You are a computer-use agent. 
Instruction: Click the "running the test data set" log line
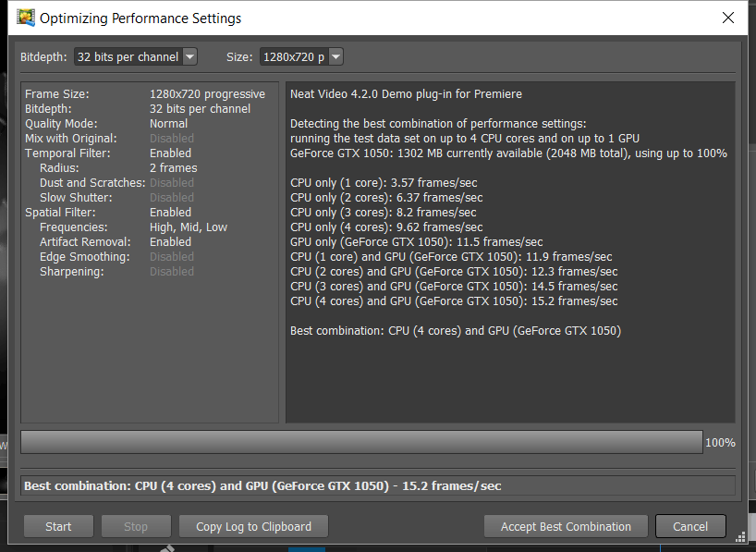tap(465, 139)
